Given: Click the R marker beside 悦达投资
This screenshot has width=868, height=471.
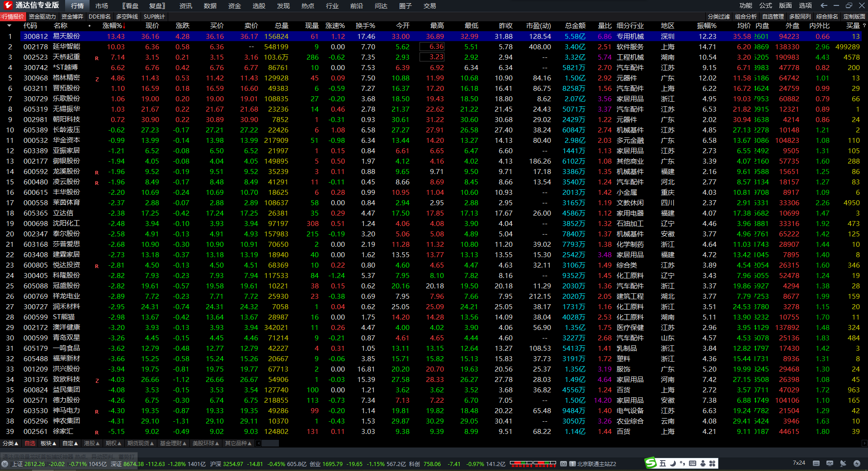Looking at the screenshot, I should click(97, 266).
